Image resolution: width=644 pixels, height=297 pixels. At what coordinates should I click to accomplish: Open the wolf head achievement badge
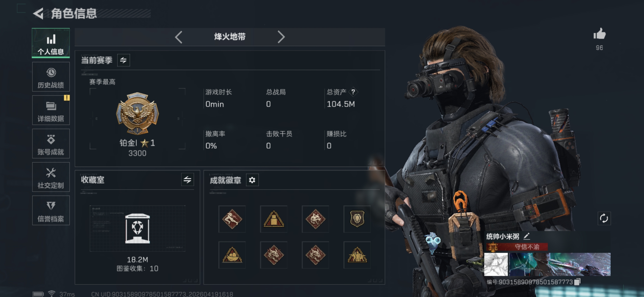click(315, 219)
